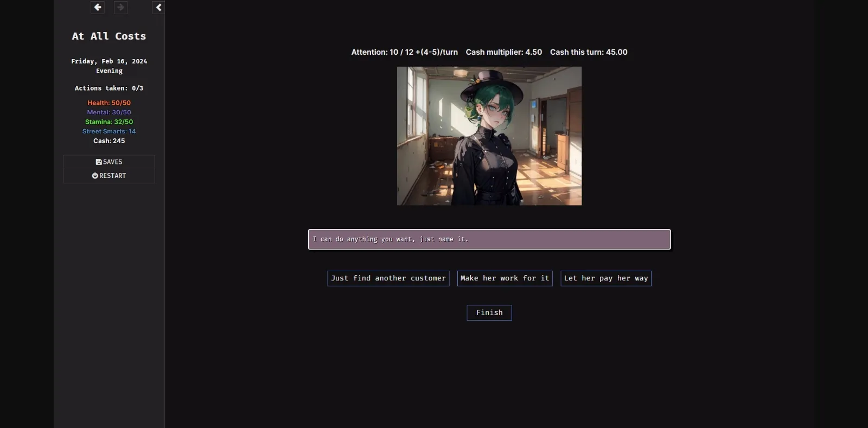
Task: Go forward with the right arrow icon
Action: point(120,7)
